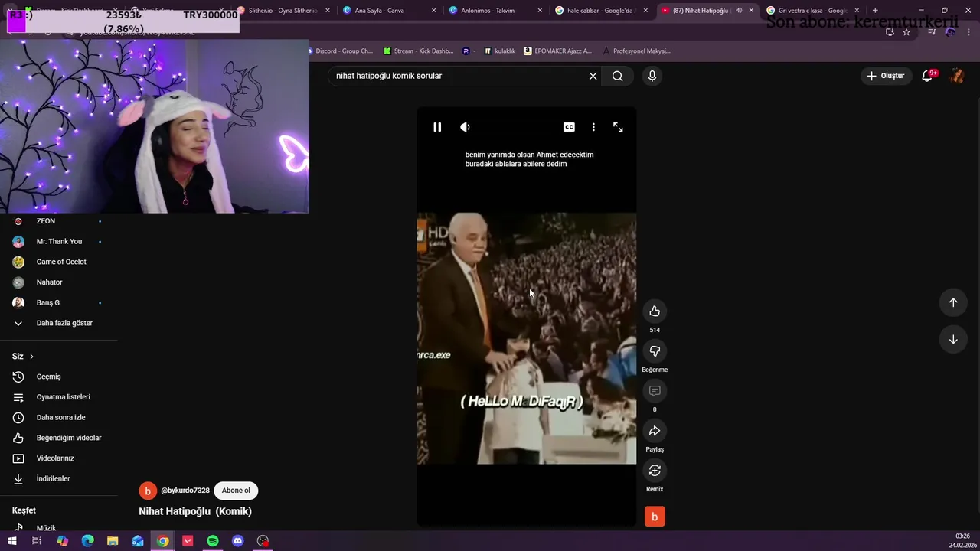Open Daha sonra izle list
Screen dimensions: 980x551
coord(59,417)
